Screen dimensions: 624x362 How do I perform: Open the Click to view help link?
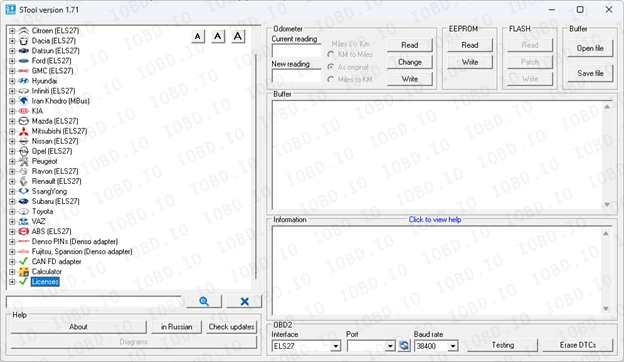(x=435, y=220)
